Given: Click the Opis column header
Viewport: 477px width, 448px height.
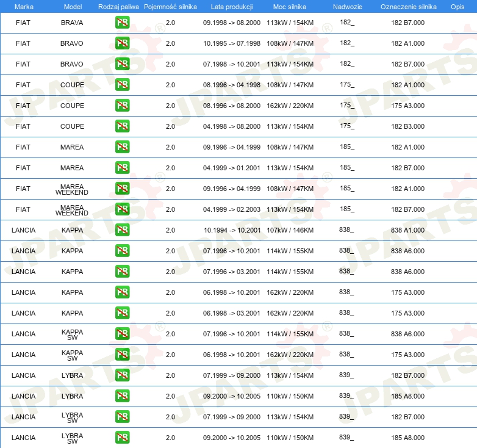Looking at the screenshot, I should point(457,7).
